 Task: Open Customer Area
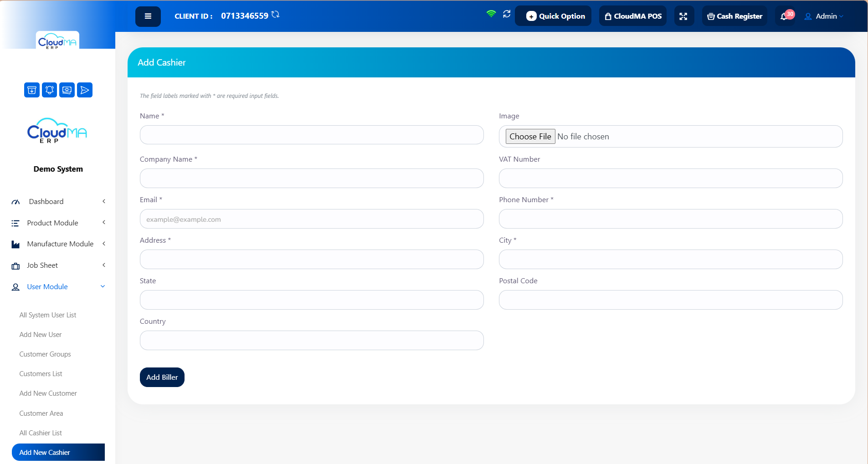[41, 413]
